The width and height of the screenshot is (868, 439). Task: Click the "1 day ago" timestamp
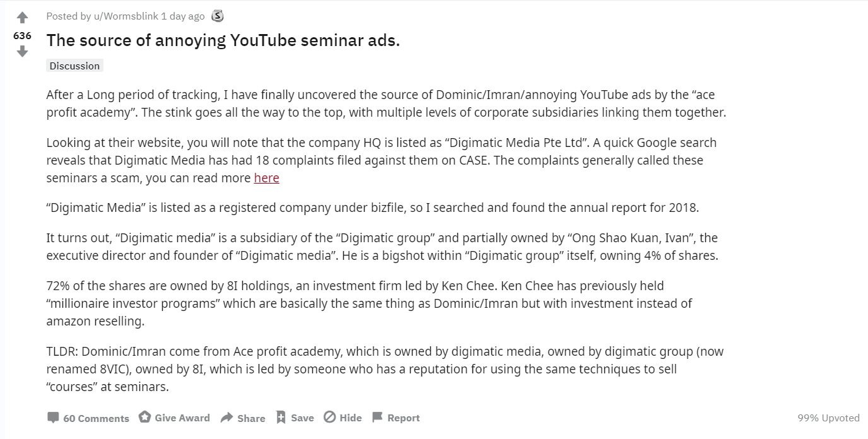[183, 16]
